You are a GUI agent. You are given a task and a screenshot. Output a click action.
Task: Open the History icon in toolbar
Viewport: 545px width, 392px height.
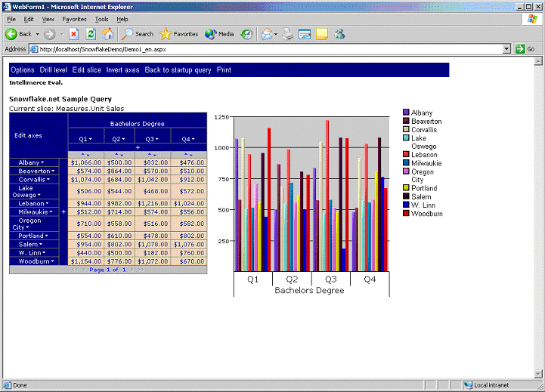coord(246,34)
